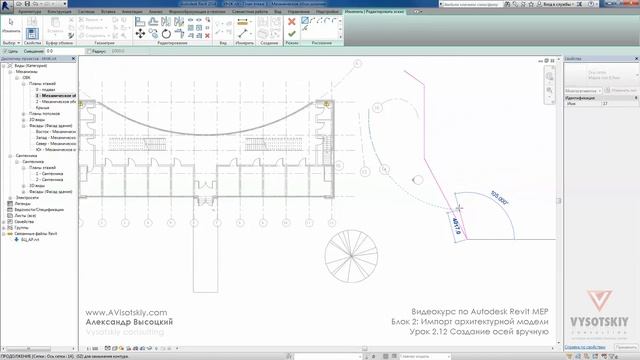
Task: Expand the Планы потолков tree node
Action: (23, 114)
